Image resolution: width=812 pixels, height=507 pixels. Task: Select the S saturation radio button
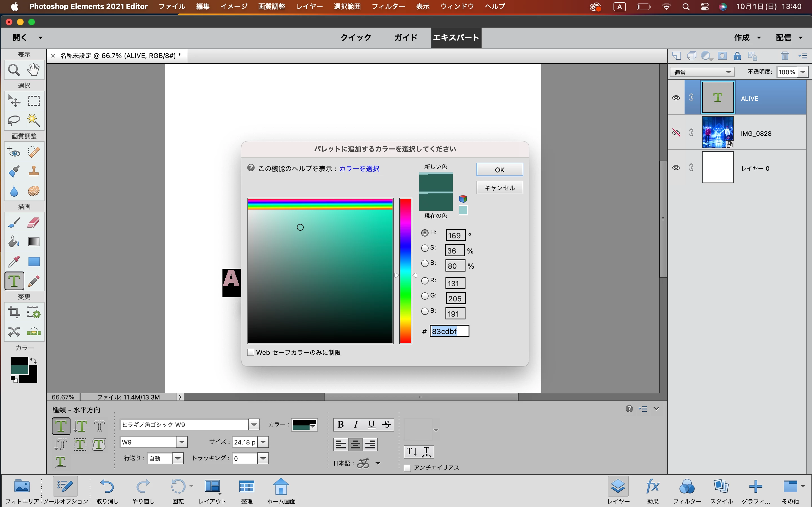click(425, 248)
